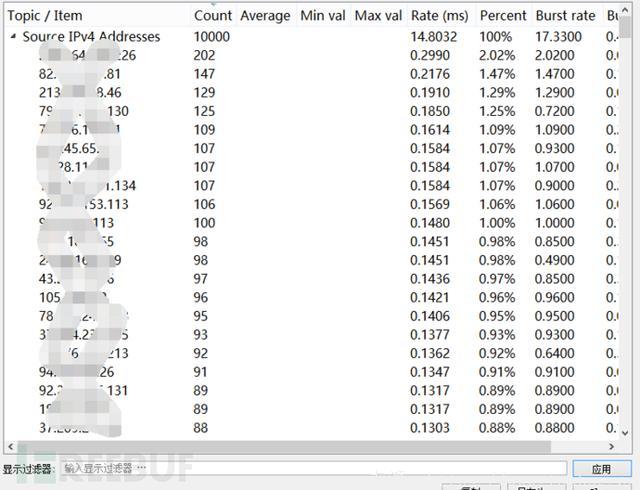
Task: Sort by the Count column header
Action: (213, 16)
